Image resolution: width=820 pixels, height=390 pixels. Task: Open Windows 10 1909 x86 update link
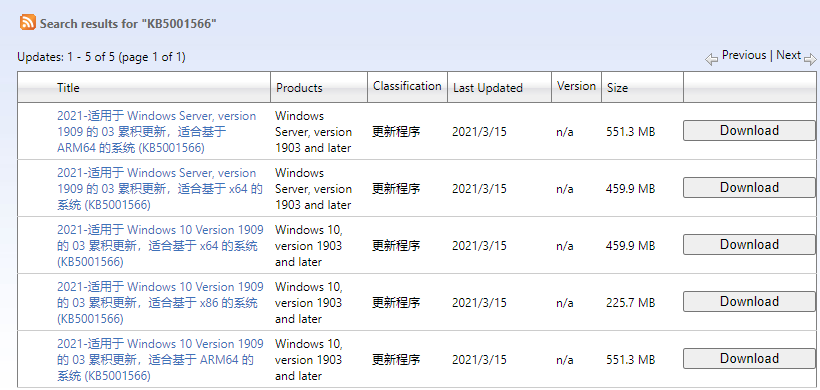(x=160, y=303)
